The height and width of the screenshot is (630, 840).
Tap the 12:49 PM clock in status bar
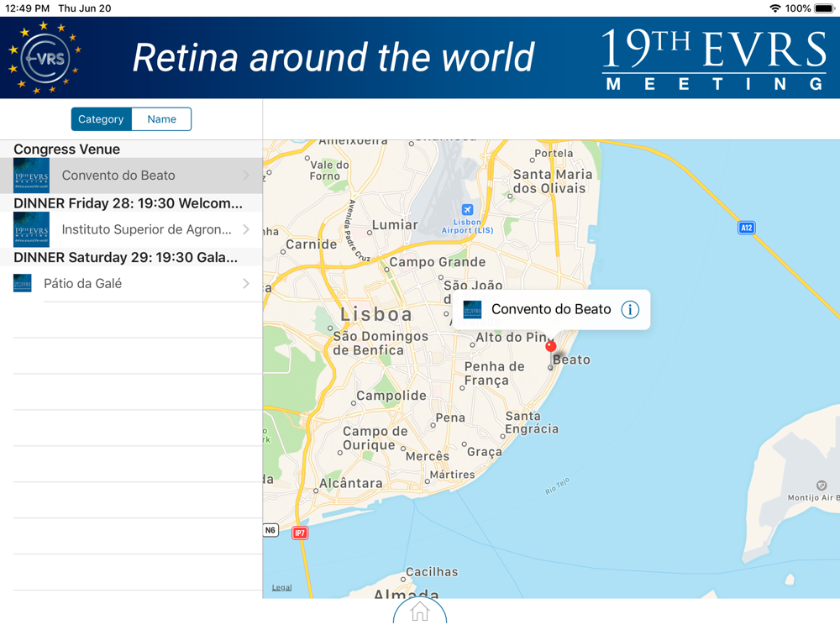(28, 8)
